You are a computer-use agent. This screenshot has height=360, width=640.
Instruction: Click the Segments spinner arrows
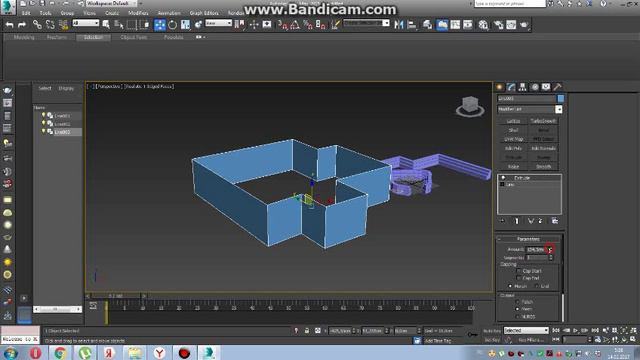coord(551,258)
